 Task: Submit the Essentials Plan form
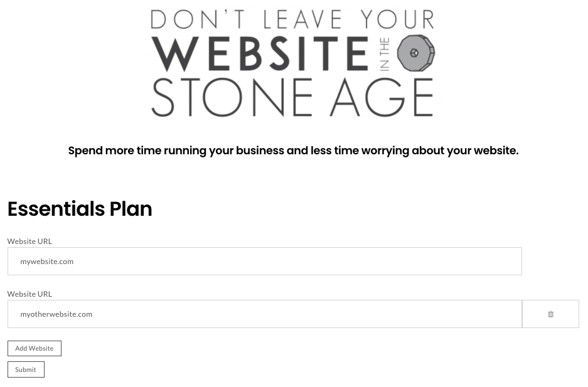tap(26, 369)
